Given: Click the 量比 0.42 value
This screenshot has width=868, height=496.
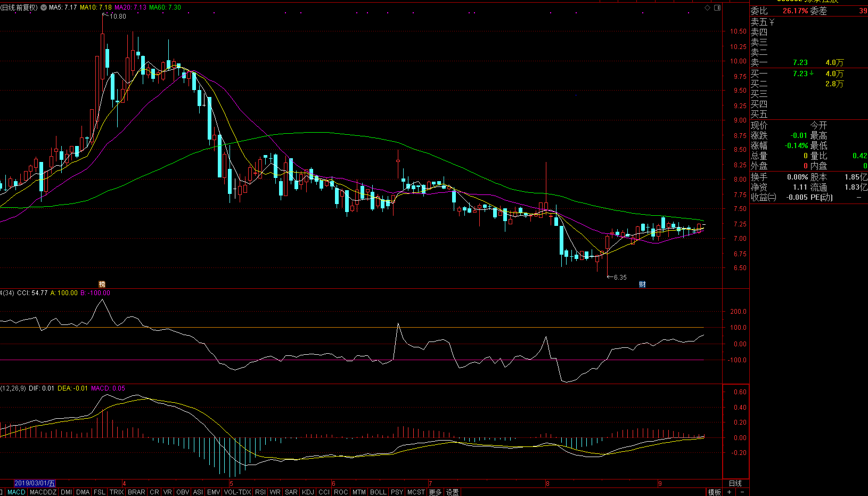Looking at the screenshot, I should pos(859,156).
